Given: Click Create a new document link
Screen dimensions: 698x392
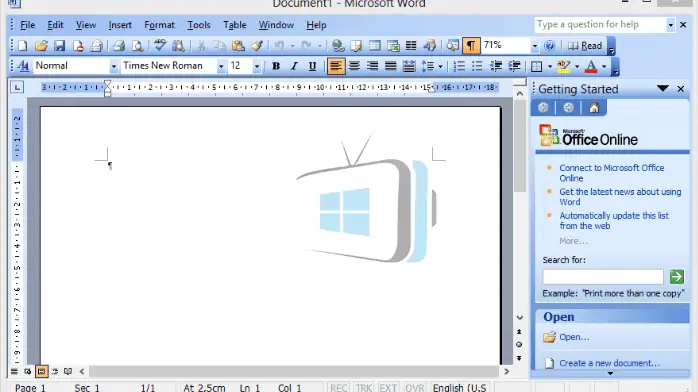Looking at the screenshot, I should pyautogui.click(x=609, y=363).
